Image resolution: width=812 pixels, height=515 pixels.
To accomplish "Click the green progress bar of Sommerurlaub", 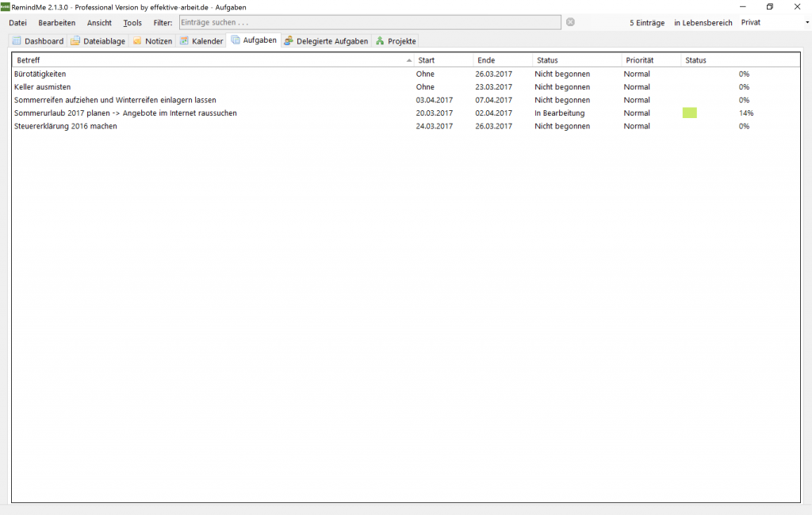I will point(690,113).
